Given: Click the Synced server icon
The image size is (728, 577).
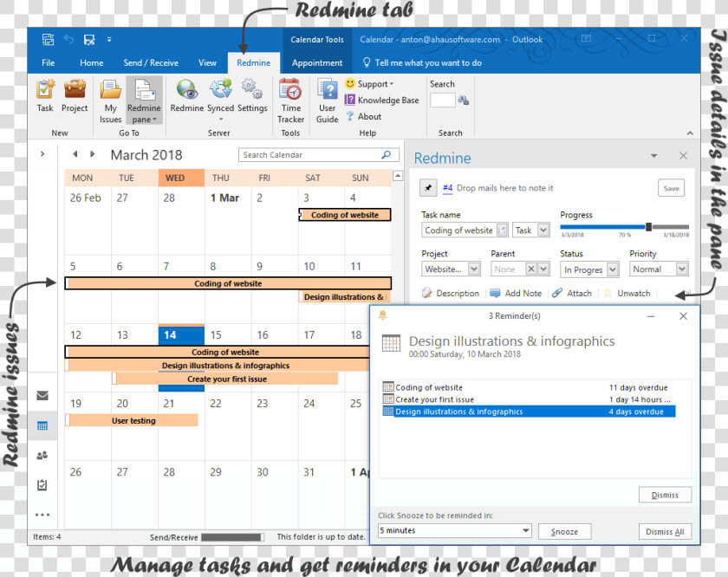Looking at the screenshot, I should coord(220,89).
